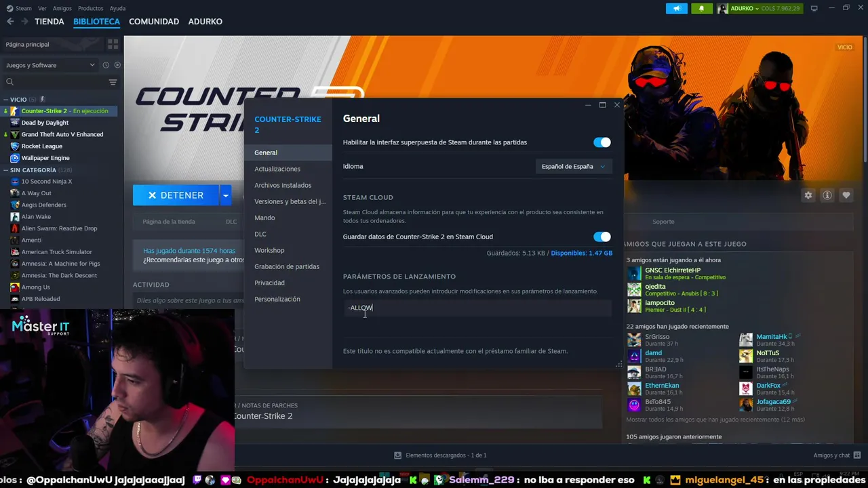Show ready-to-play games filter icon
This screenshot has width=868, height=488.
pyautogui.click(x=117, y=65)
